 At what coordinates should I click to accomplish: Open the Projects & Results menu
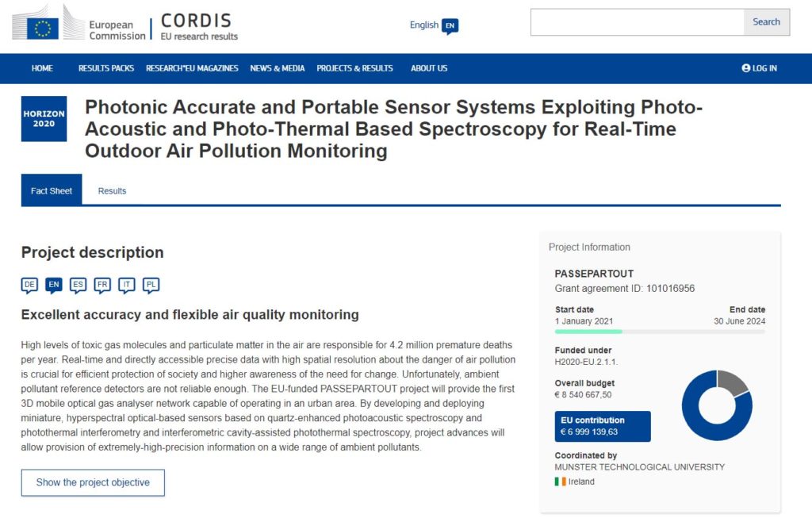coord(354,68)
